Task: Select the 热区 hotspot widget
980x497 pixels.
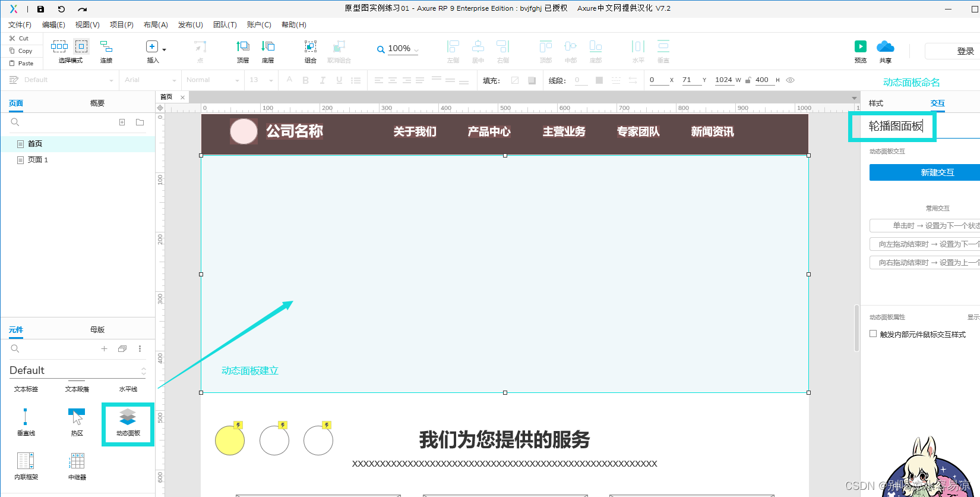Action: (77, 423)
